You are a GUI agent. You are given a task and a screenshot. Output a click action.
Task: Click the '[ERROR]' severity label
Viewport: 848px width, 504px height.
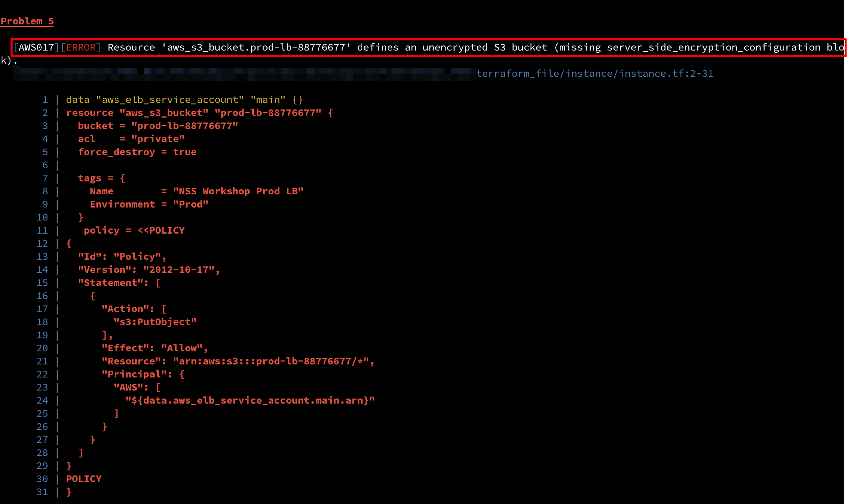point(81,47)
